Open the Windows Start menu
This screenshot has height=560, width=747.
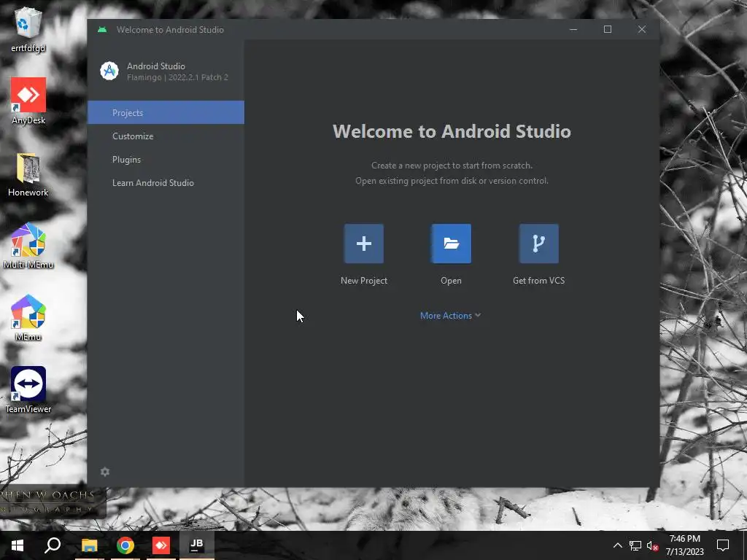point(18,545)
